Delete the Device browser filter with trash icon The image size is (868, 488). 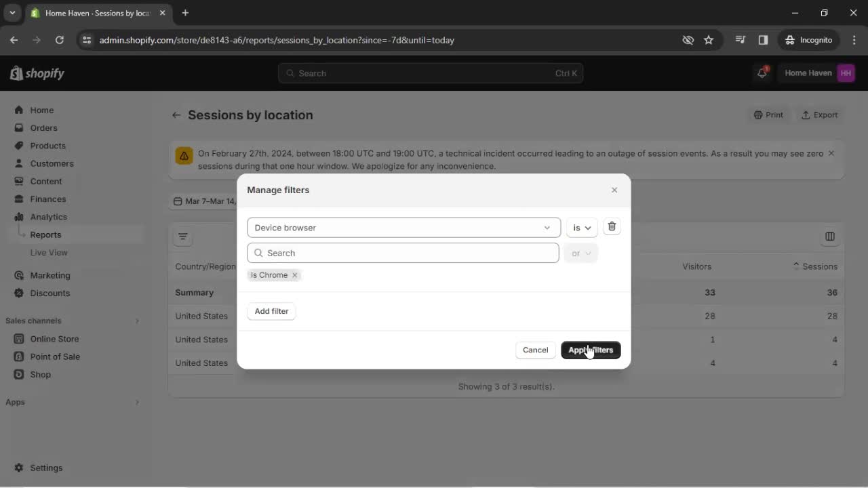pos(612,226)
